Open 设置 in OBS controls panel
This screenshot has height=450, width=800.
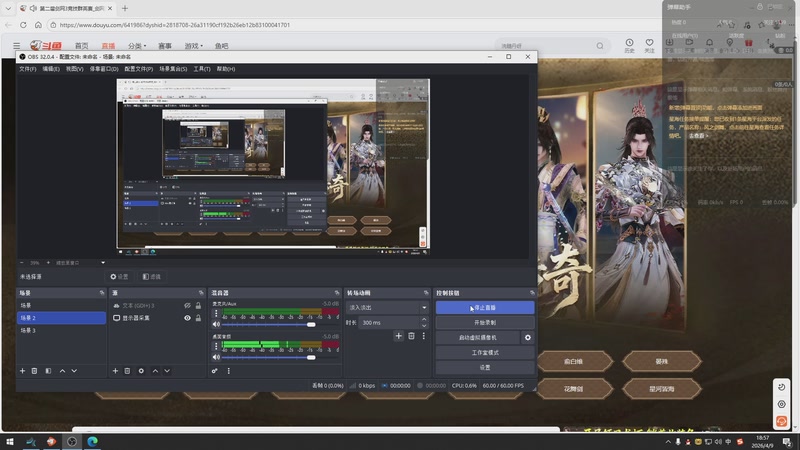(x=485, y=367)
